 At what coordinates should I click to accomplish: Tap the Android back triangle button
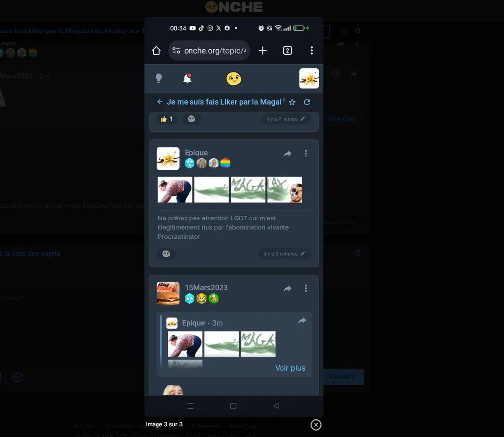click(276, 406)
